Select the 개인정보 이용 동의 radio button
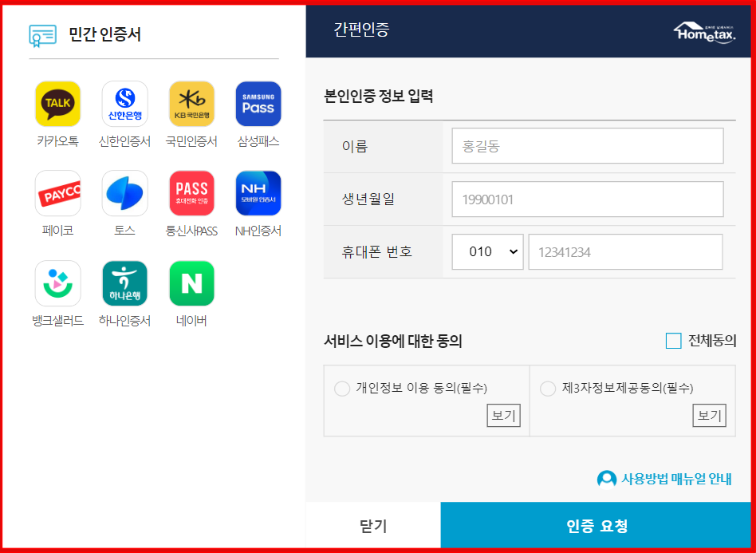Screen dimensions: 756x553 [342, 388]
